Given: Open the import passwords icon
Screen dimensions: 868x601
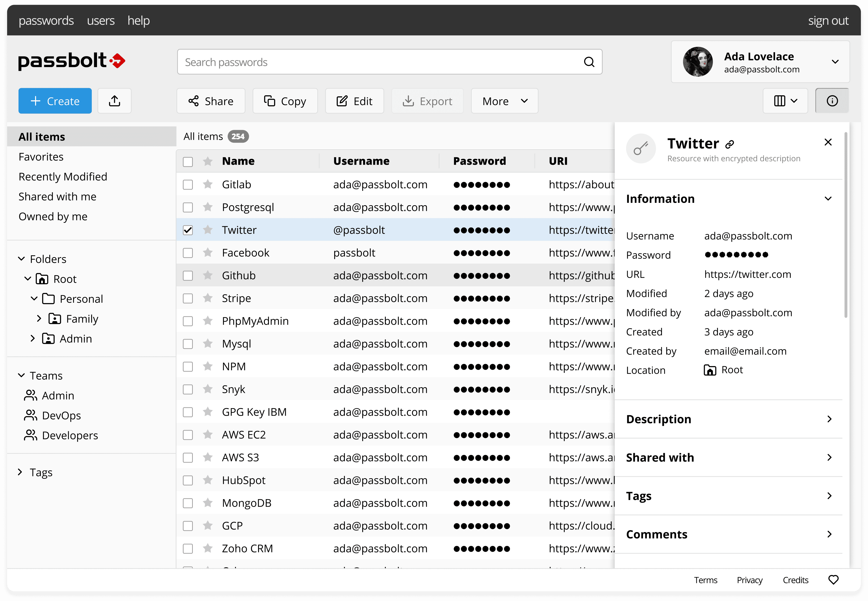Looking at the screenshot, I should [114, 100].
